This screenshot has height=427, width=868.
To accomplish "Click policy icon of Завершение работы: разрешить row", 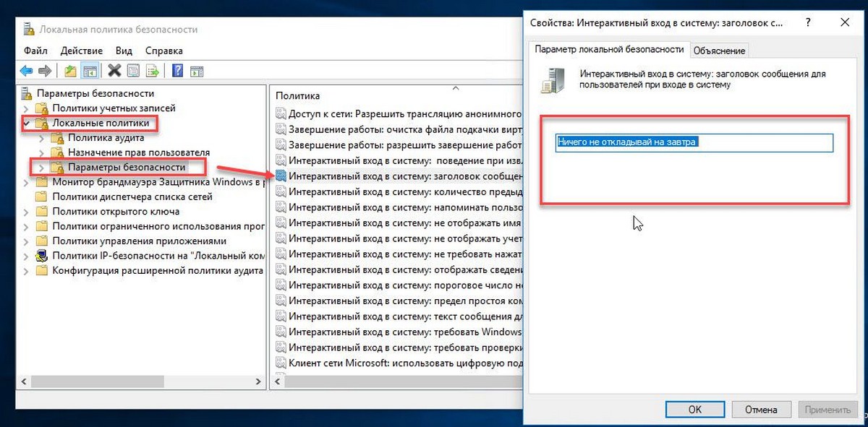I will [x=281, y=145].
